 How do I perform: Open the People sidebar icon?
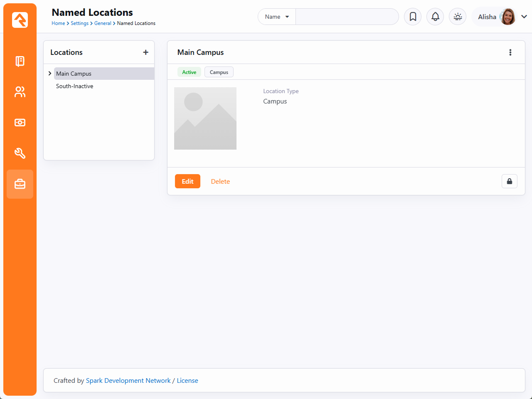[20, 92]
